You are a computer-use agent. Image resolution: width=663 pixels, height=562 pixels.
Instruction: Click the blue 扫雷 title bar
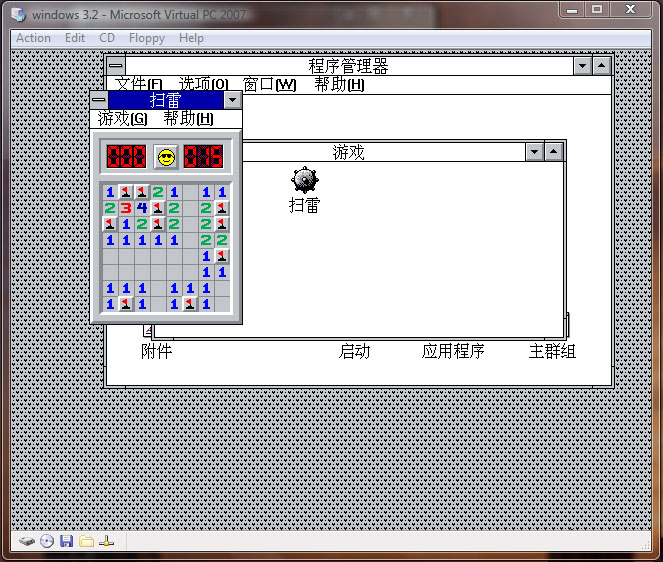point(166,100)
